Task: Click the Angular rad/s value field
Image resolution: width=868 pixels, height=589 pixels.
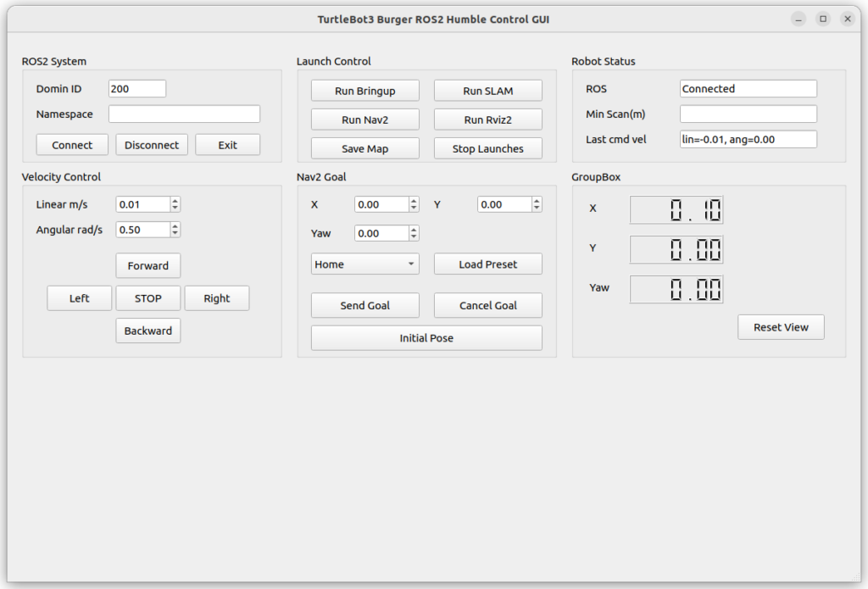Action: coord(142,230)
